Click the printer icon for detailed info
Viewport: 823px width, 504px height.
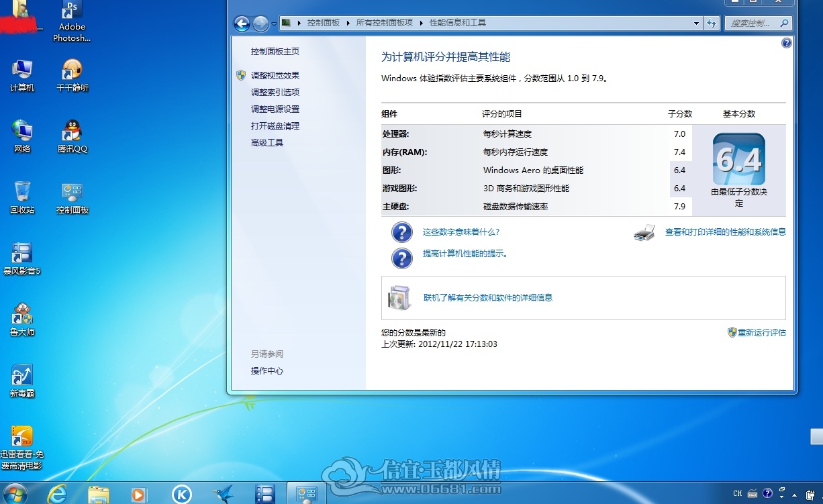644,232
